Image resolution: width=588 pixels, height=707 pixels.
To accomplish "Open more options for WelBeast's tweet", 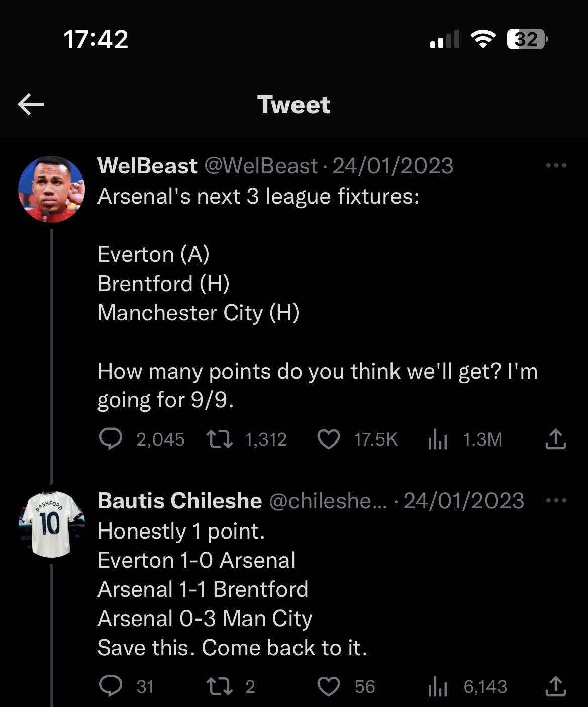I will click(x=556, y=166).
